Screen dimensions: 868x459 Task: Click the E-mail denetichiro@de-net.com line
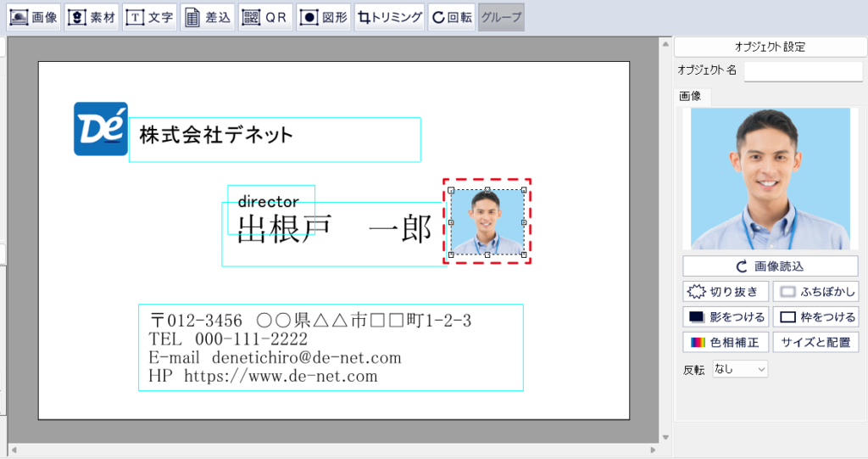coord(275,357)
